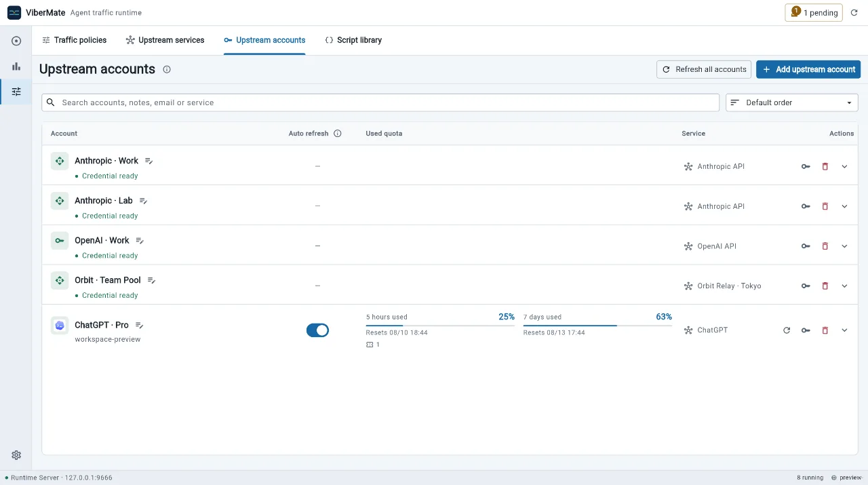The height and width of the screenshot is (485, 868).
Task: Open the statistics bar chart sidebar icon
Action: coord(16,66)
